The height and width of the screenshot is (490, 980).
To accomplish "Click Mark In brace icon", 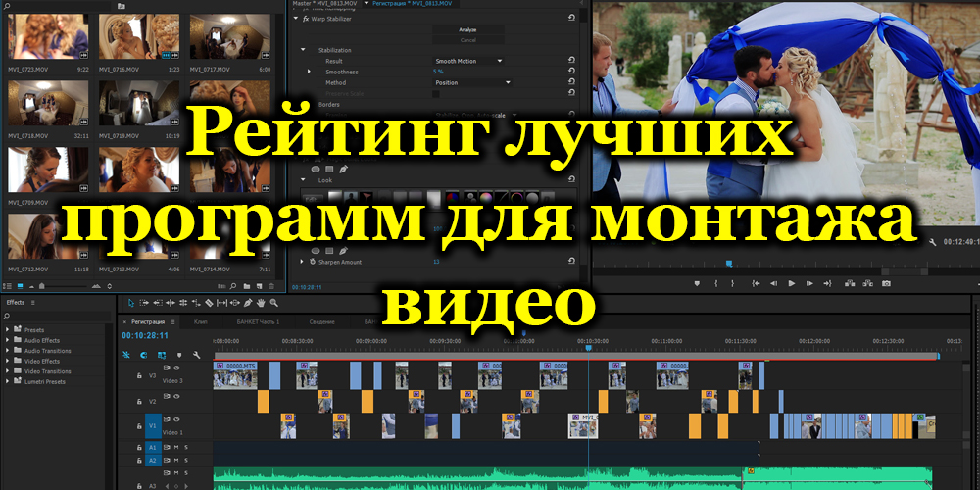I will 715,283.
